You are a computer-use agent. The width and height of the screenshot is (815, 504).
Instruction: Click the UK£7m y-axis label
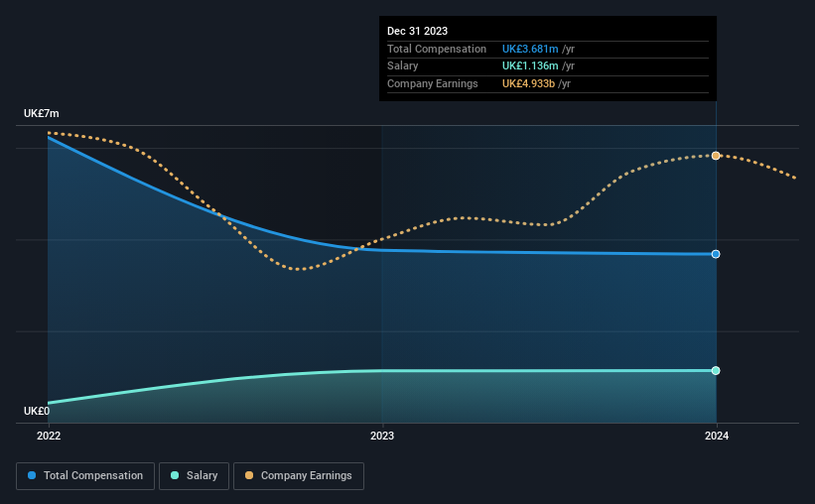(x=42, y=113)
